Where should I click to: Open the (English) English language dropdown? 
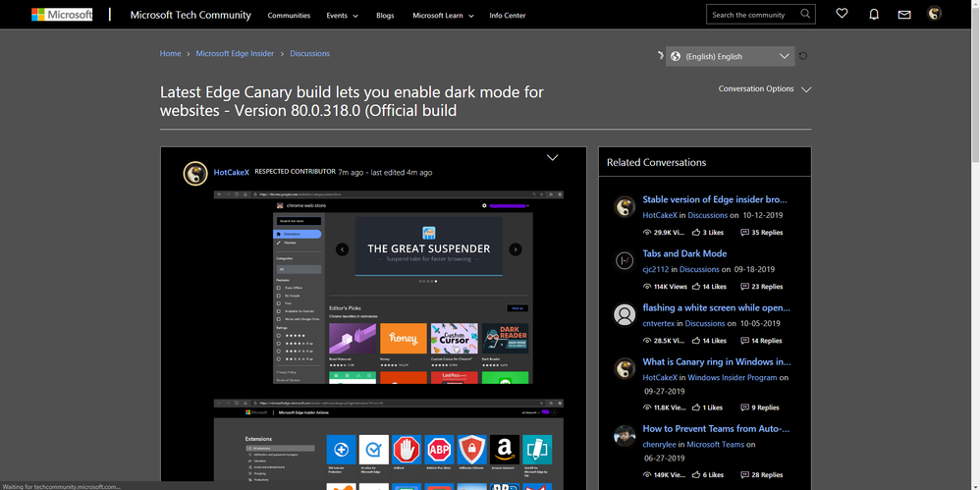pyautogui.click(x=730, y=56)
